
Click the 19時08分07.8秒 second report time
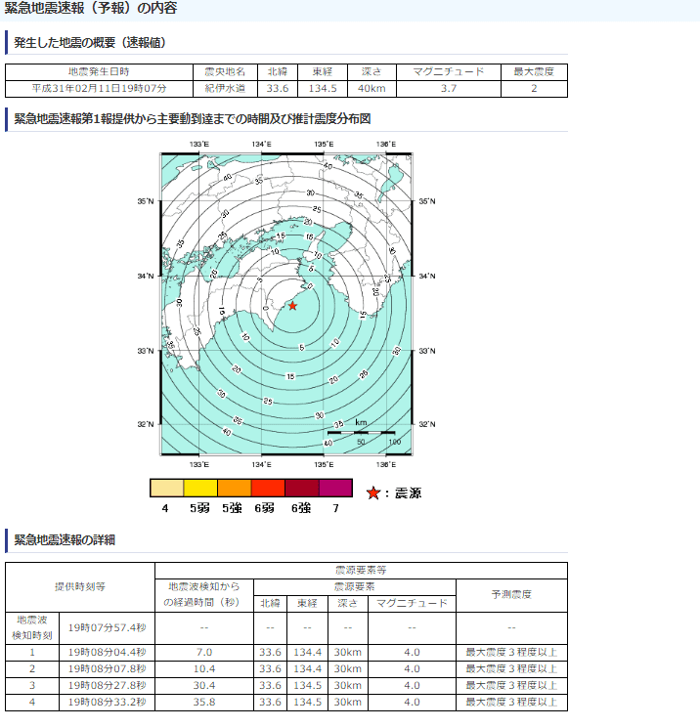[x=108, y=669]
